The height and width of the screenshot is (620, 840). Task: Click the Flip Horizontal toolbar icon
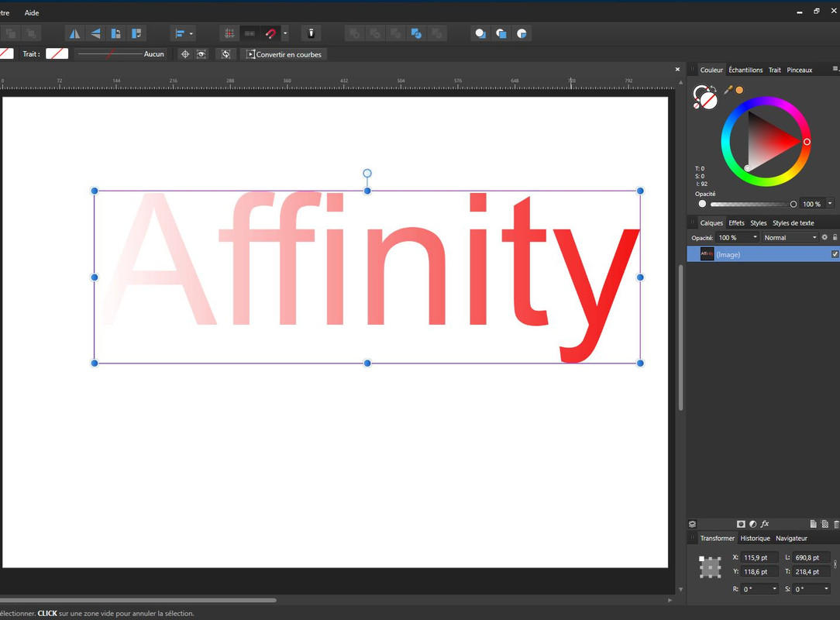click(74, 34)
